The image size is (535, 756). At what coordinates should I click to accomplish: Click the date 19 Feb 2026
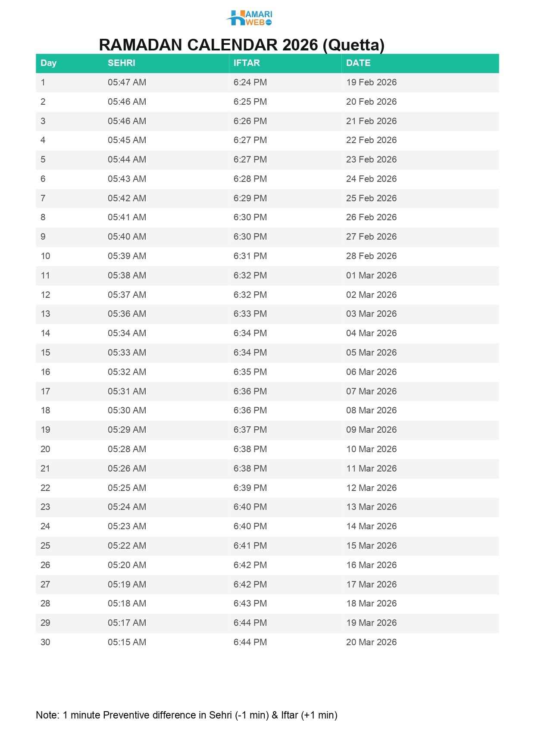[371, 82]
